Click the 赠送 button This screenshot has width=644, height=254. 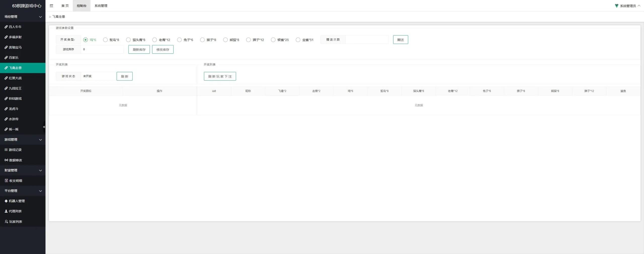[400, 40]
